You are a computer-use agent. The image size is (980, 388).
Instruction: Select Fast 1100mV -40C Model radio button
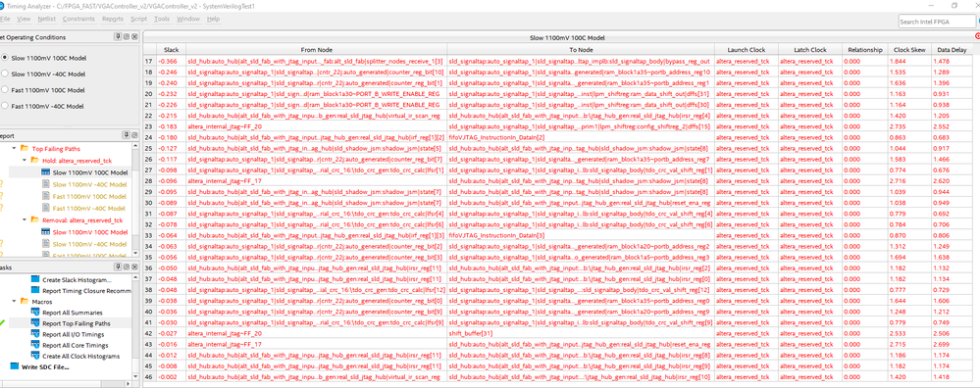click(6, 106)
